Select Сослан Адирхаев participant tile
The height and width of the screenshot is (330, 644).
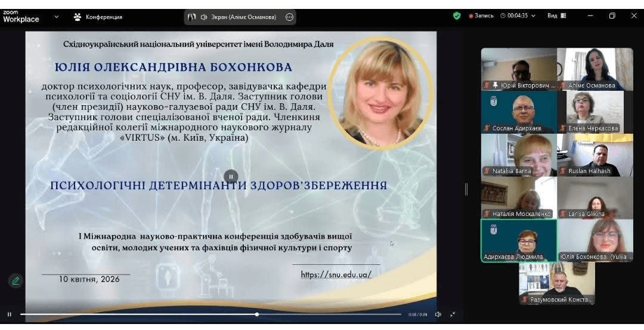(x=519, y=112)
